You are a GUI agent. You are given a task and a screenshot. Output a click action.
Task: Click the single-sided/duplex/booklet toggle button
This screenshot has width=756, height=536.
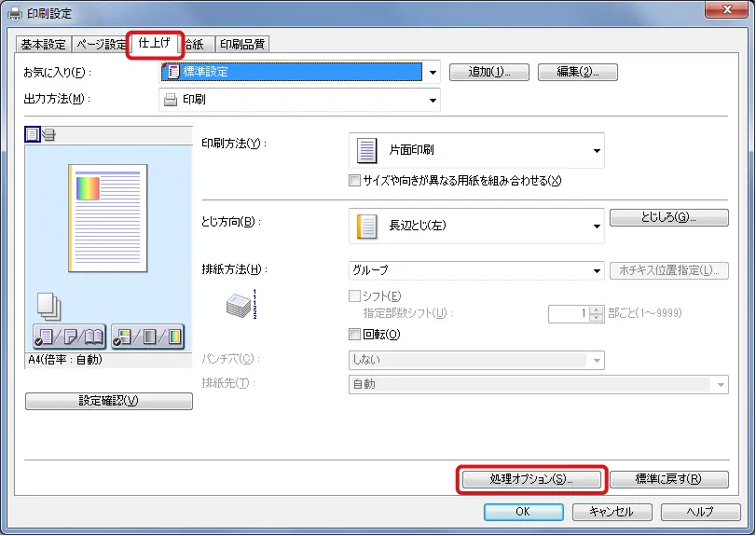70,337
